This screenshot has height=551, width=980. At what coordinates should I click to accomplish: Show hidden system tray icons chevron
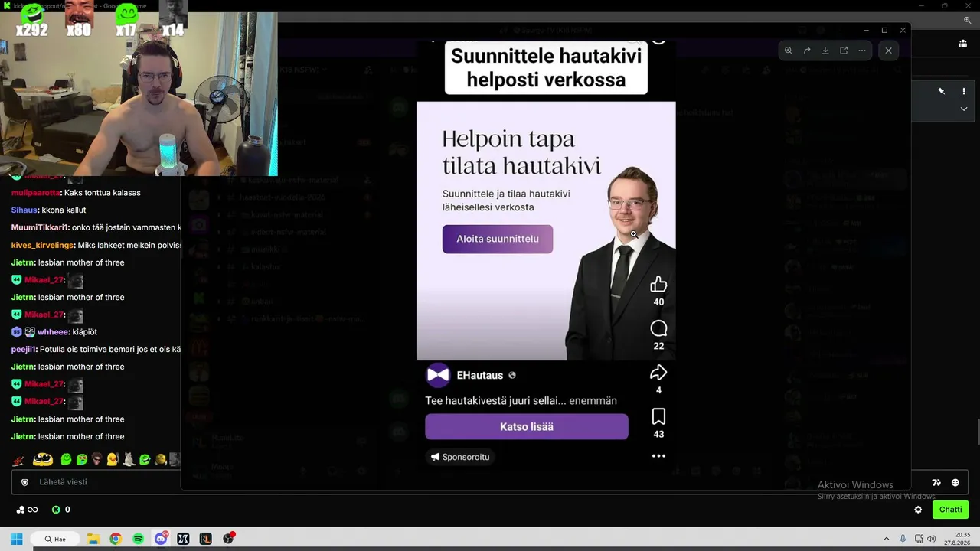pos(887,539)
